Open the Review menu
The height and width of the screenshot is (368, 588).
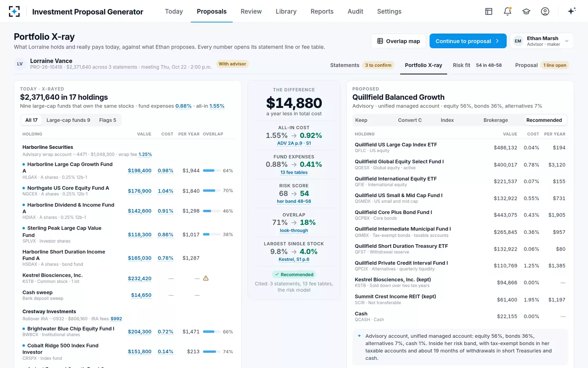[x=251, y=11]
